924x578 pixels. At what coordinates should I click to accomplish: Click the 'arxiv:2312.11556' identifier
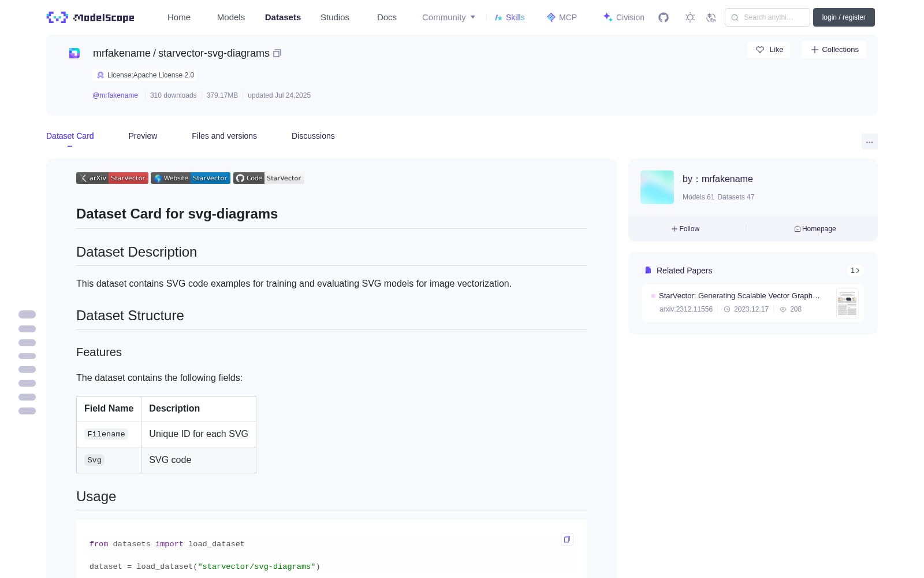(686, 309)
